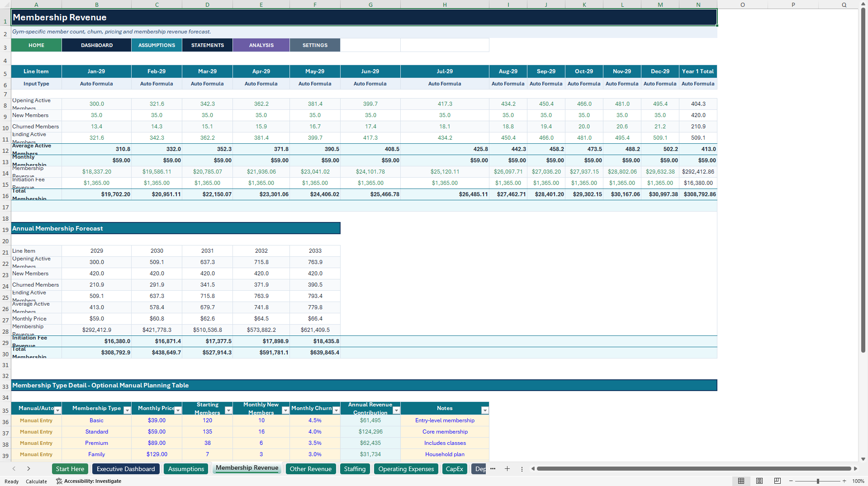Switch to Other Revenue sheet tab
This screenshot has width=868, height=486.
pos(311,469)
